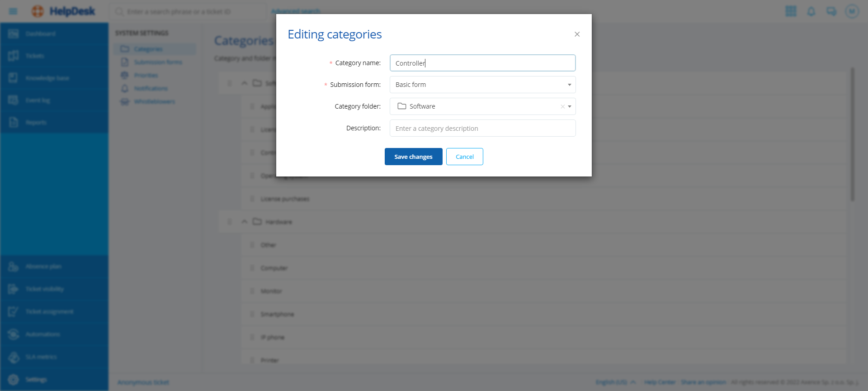Expand the Category folder dropdown

click(x=570, y=107)
